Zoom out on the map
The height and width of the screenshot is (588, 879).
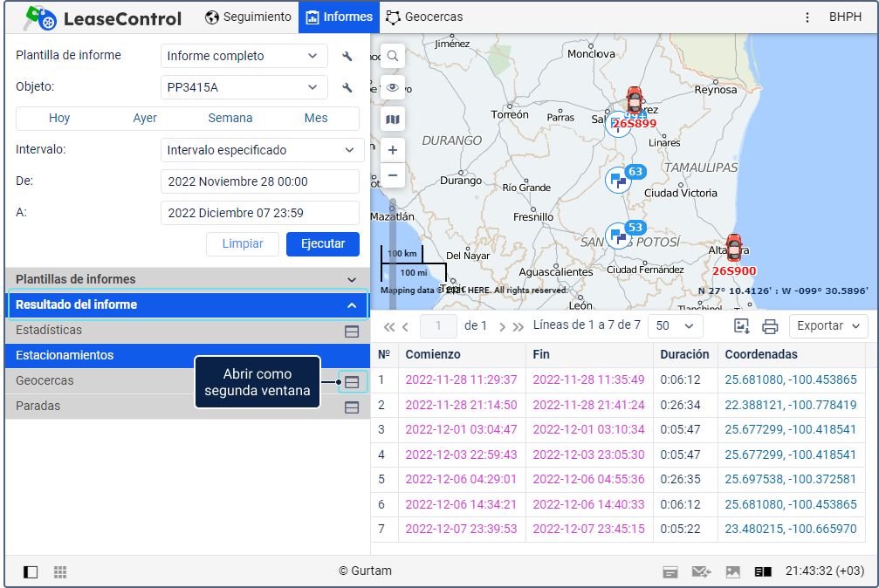pyautogui.click(x=393, y=175)
